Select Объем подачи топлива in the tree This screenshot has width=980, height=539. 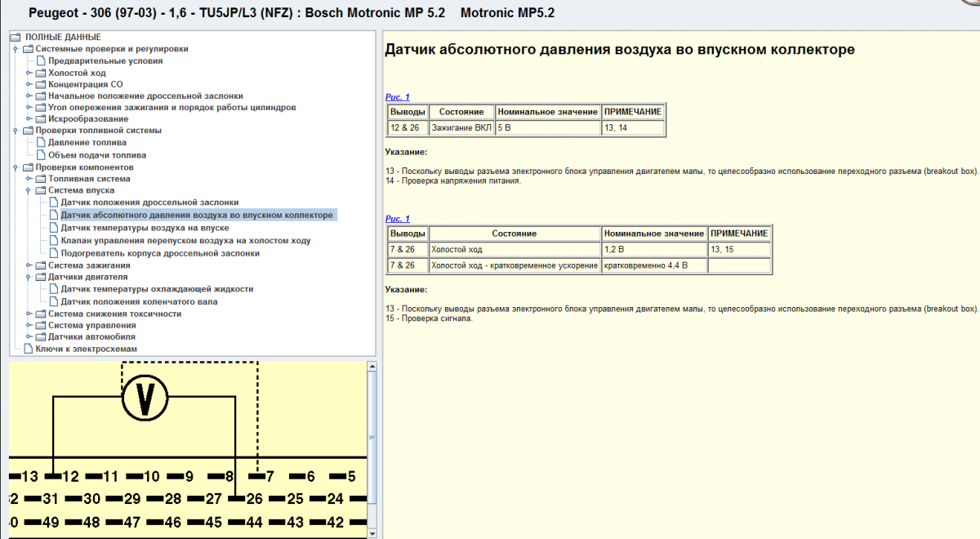tap(97, 155)
